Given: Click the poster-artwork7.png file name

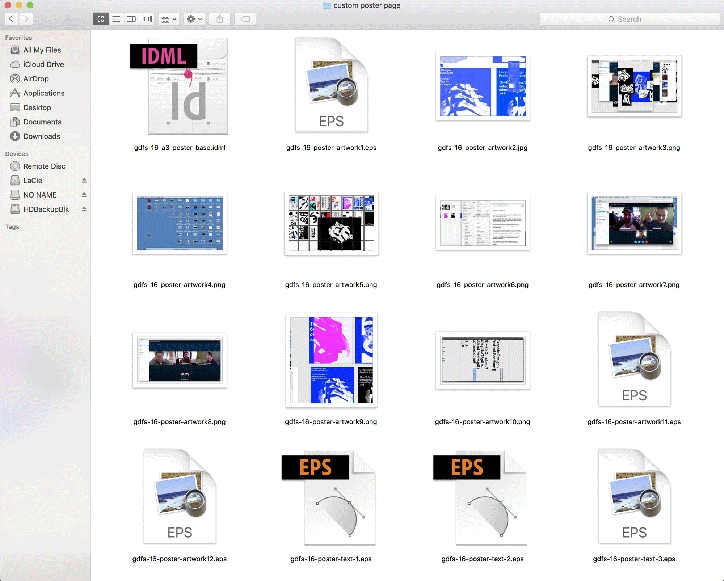Looking at the screenshot, I should [x=634, y=284].
